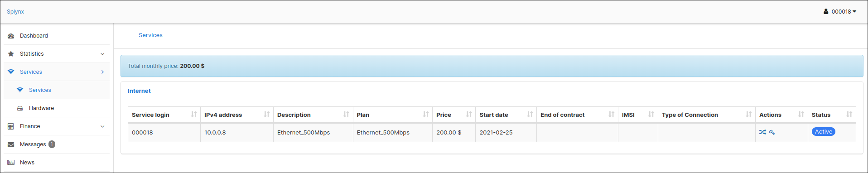The image size is (868, 173).
Task: Expand the Statistics menu chevron
Action: click(x=102, y=54)
